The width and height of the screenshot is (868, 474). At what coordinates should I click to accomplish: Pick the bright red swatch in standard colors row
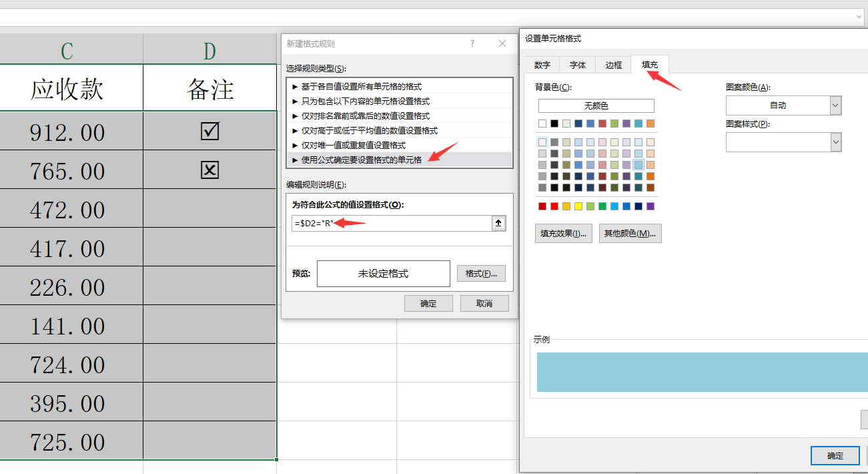click(x=554, y=206)
